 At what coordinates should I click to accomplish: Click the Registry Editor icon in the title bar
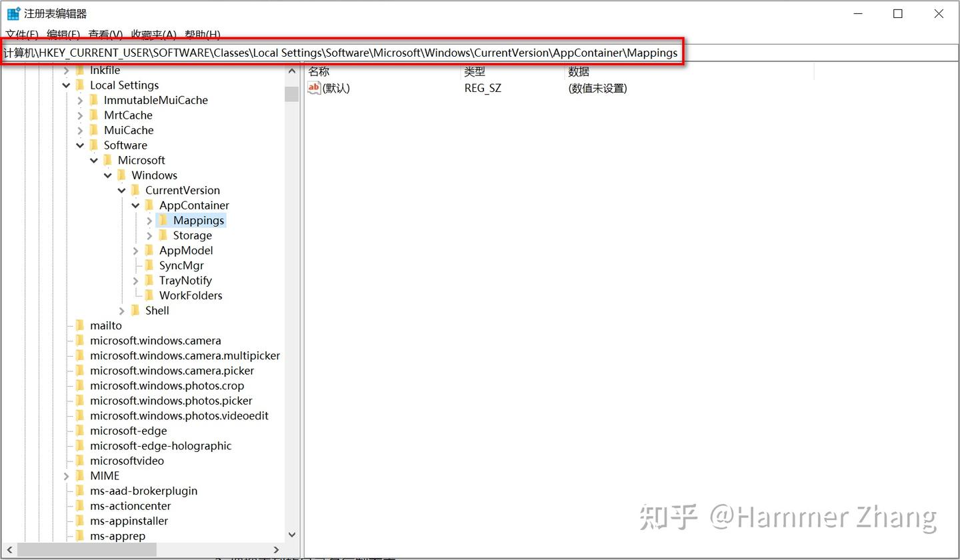(x=13, y=13)
